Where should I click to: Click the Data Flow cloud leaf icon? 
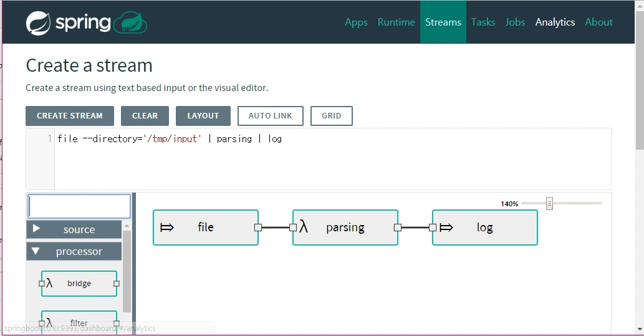(130, 22)
